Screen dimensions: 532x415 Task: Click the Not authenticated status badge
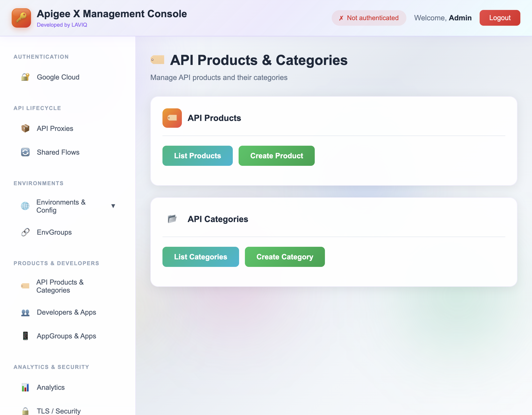pos(369,18)
